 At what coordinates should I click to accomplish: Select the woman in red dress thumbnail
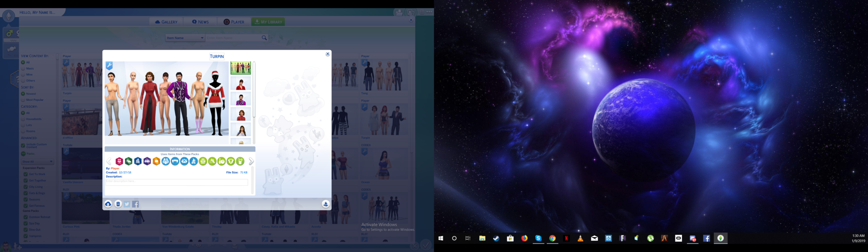tap(241, 84)
